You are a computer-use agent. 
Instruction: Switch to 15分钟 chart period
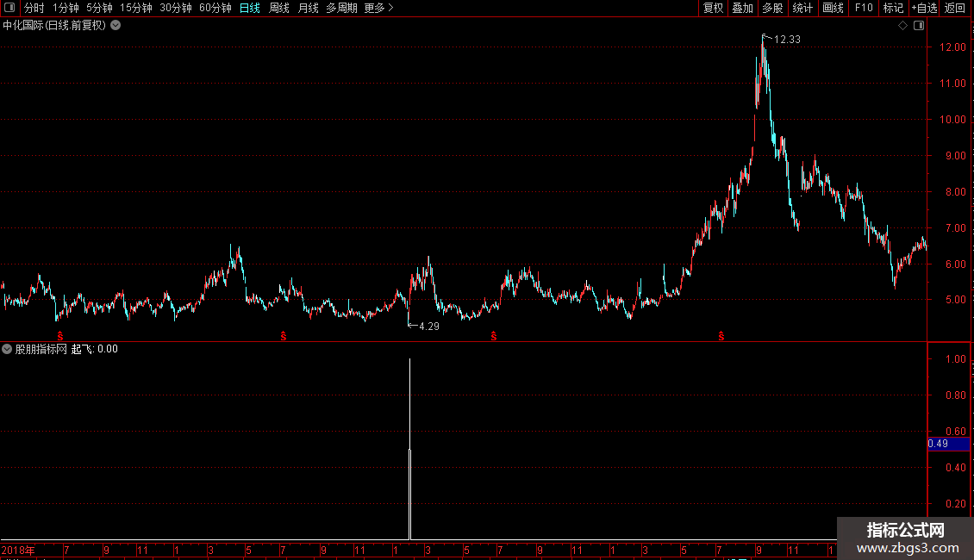136,8
